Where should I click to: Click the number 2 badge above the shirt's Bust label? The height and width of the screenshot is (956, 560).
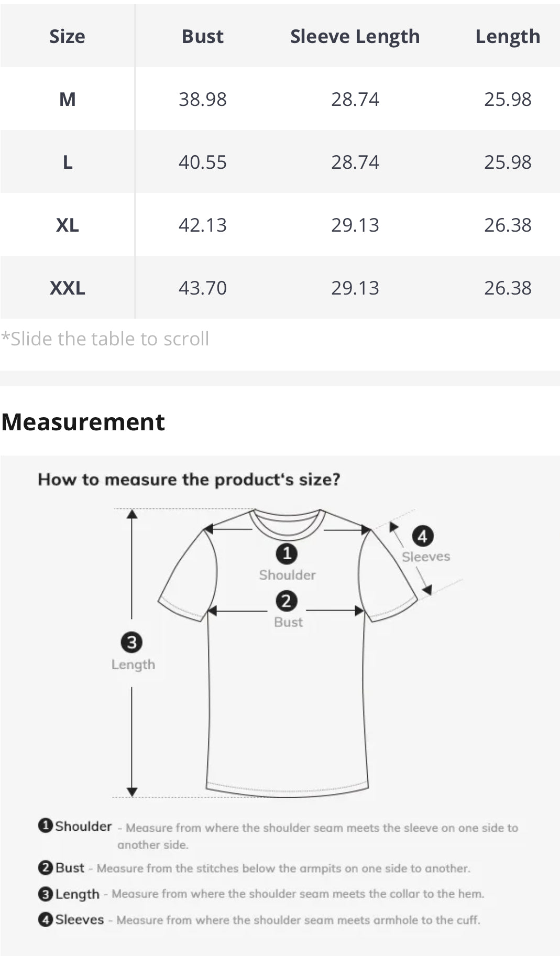[x=287, y=601]
